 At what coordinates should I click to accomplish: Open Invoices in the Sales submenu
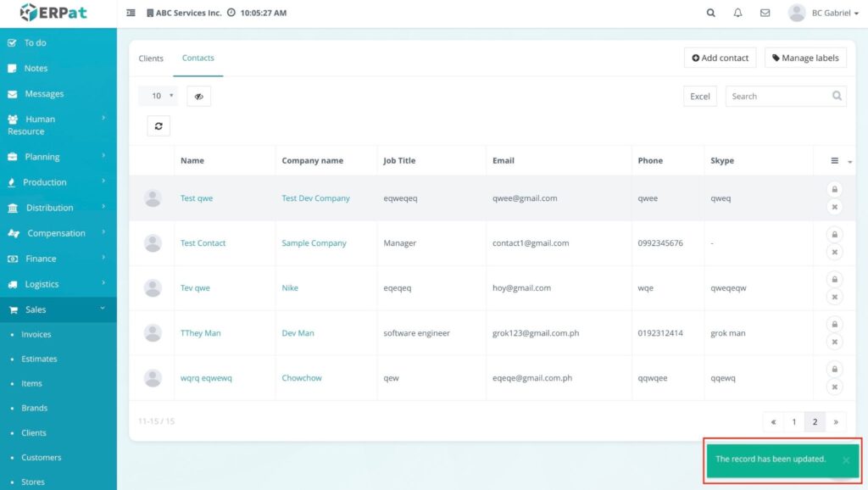pos(36,335)
